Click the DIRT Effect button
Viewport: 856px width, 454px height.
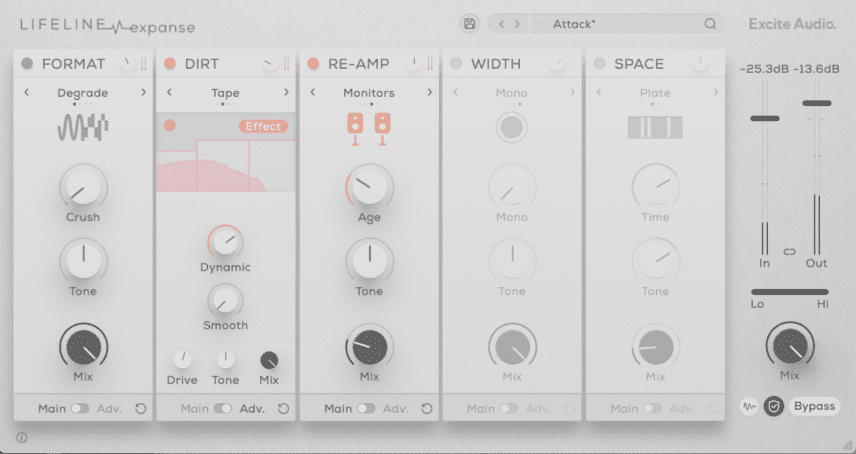click(263, 126)
